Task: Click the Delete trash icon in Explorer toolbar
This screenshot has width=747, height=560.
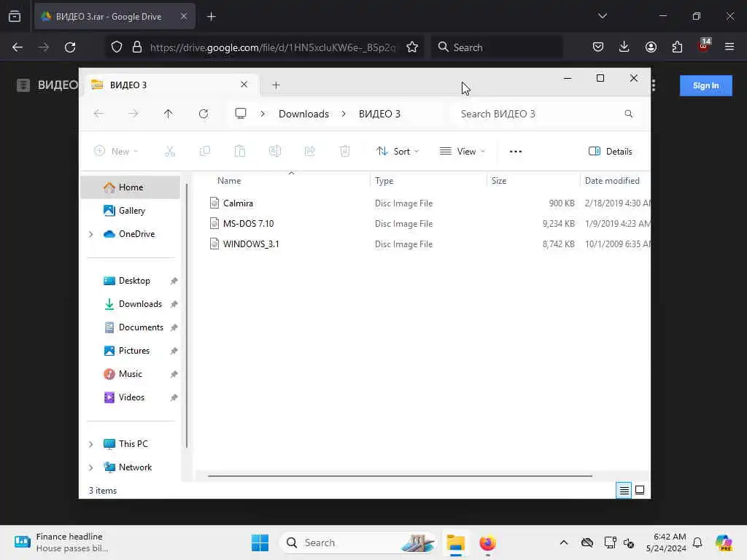Action: click(345, 152)
